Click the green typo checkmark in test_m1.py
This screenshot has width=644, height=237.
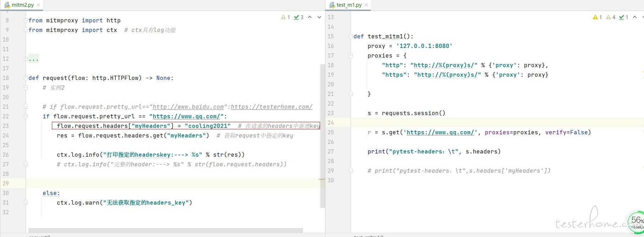624,17
